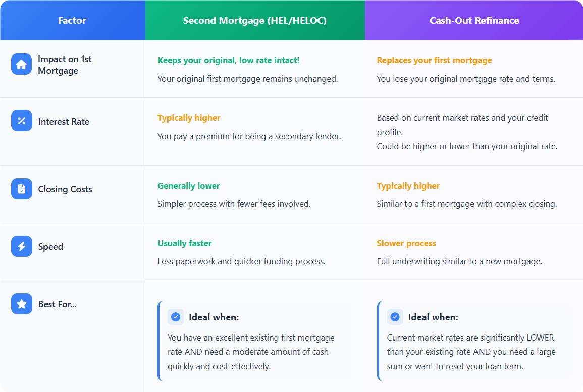Click the star icon beside Best For

pyautogui.click(x=22, y=304)
